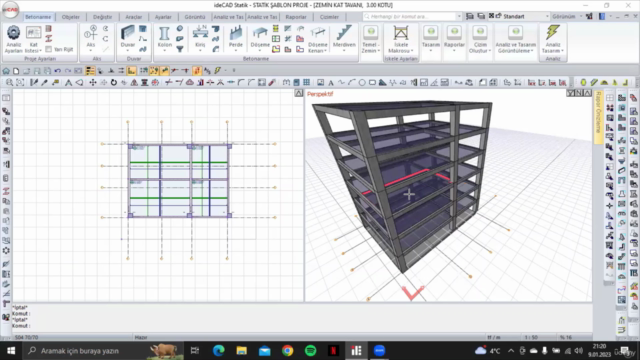Switch to the Objeler ribbon tab
This screenshot has height=360, width=640.
pyautogui.click(x=71, y=17)
